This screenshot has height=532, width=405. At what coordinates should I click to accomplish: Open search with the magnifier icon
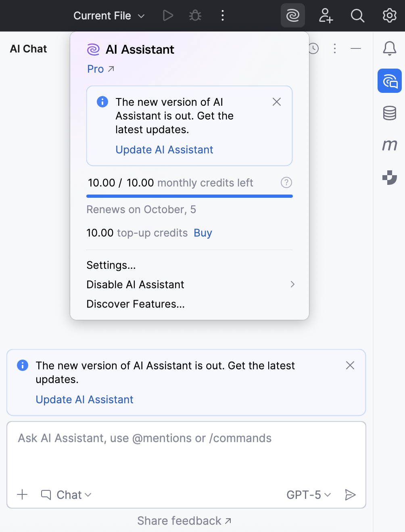coord(357,16)
